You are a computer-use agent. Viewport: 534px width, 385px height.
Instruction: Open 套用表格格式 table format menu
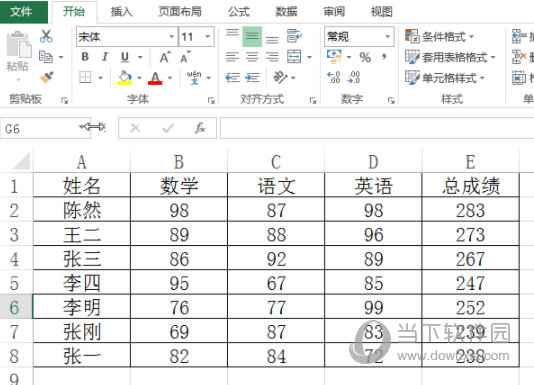point(450,57)
